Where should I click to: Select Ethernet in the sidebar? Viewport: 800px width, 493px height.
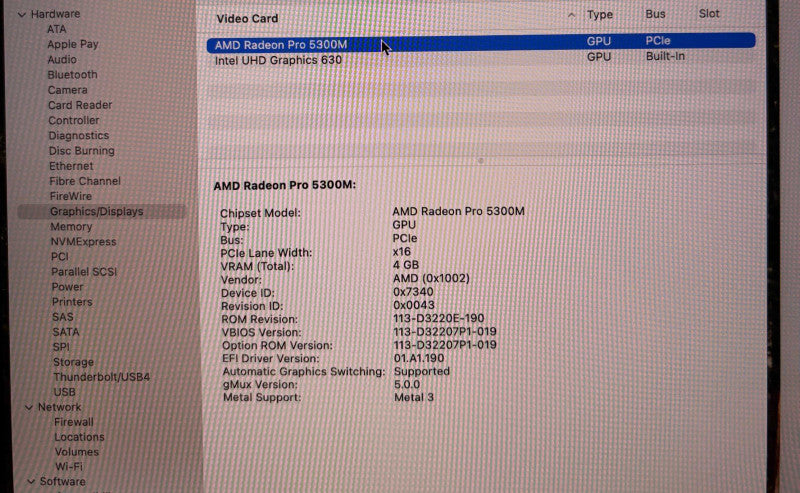71,166
